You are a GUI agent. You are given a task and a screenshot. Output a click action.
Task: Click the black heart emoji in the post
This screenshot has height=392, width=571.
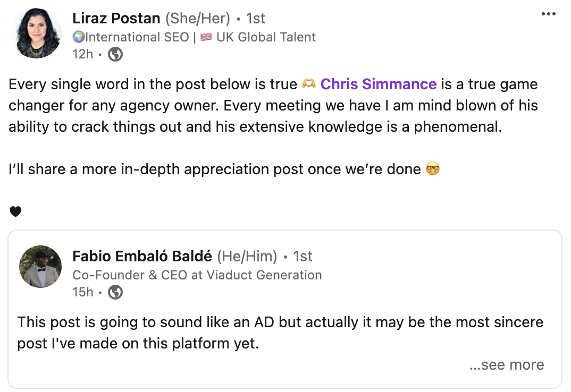(x=16, y=211)
